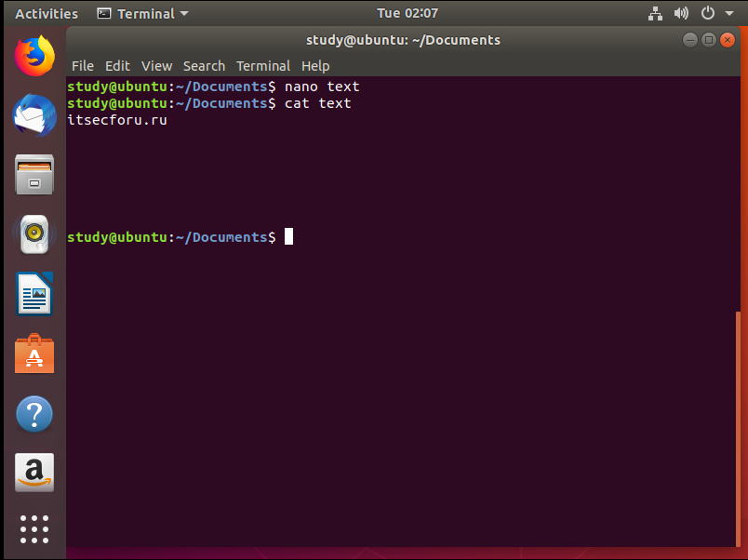Launch the Amazon dock icon
The width and height of the screenshot is (748, 560).
(x=34, y=473)
